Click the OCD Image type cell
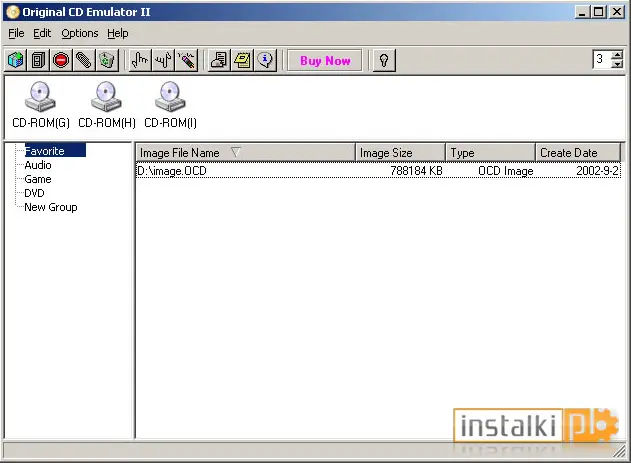 [505, 171]
